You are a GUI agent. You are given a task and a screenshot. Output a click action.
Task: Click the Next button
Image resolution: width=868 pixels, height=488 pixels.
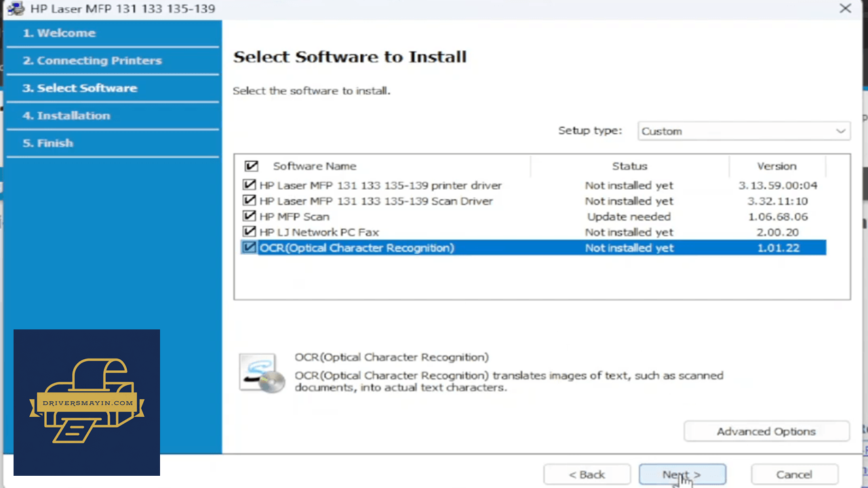682,474
